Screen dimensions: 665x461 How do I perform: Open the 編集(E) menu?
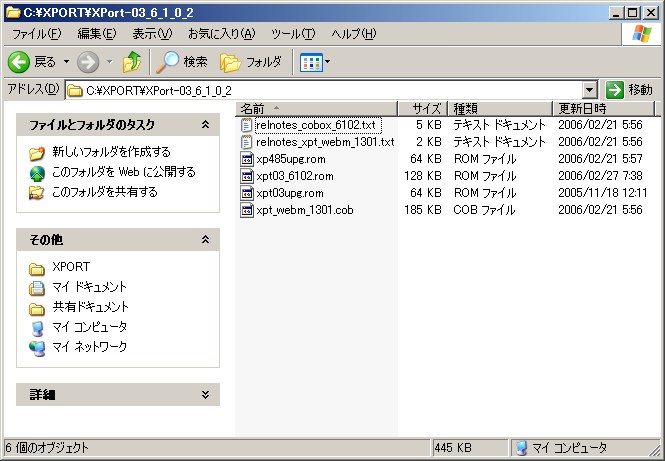tap(97, 34)
